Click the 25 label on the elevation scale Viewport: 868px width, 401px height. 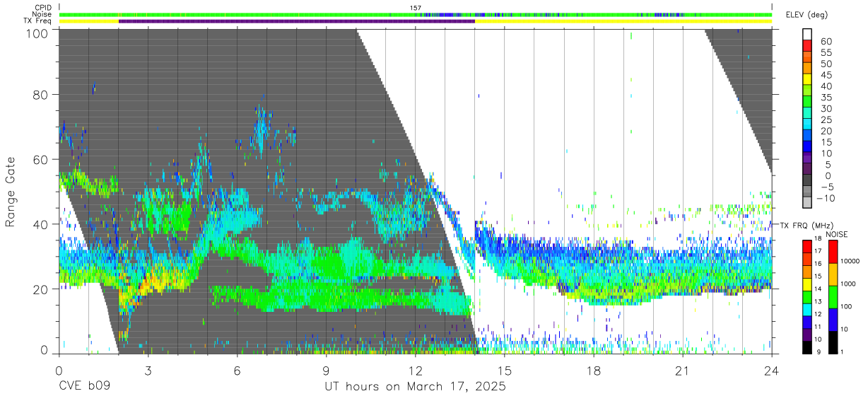(825, 120)
